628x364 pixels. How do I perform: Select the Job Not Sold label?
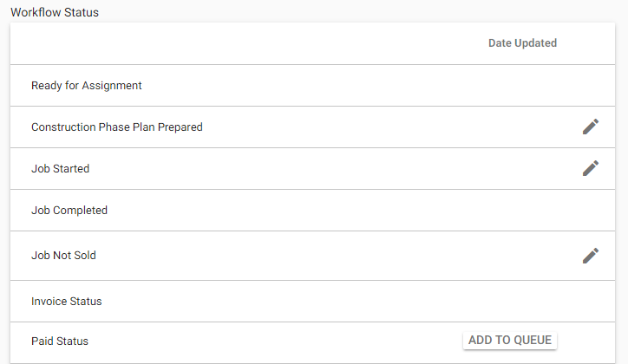(63, 255)
